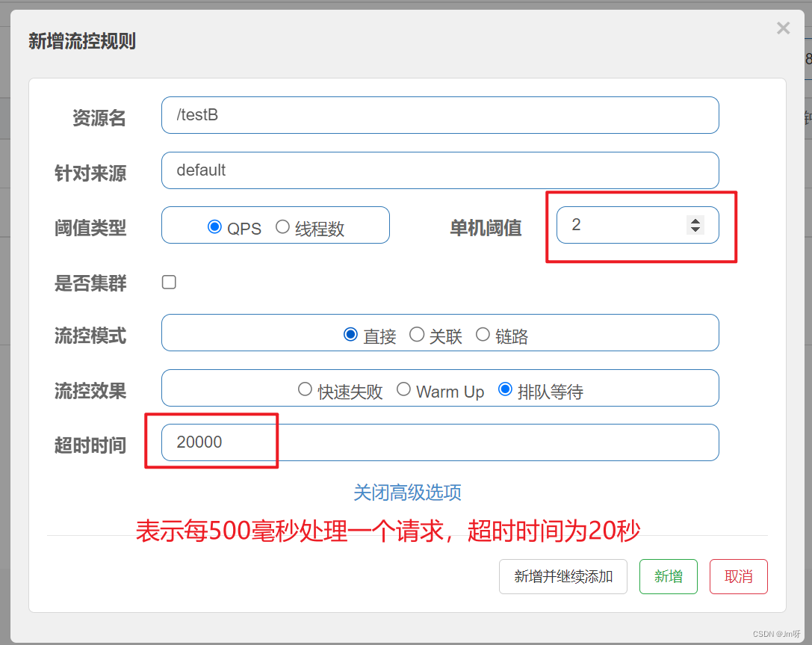Click the 取消 button
Screen dimensions: 812x645
(x=738, y=576)
